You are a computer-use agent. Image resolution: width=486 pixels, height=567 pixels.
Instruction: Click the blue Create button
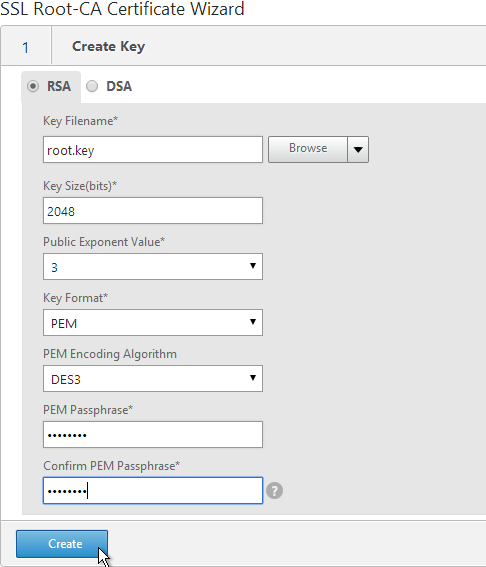click(62, 544)
